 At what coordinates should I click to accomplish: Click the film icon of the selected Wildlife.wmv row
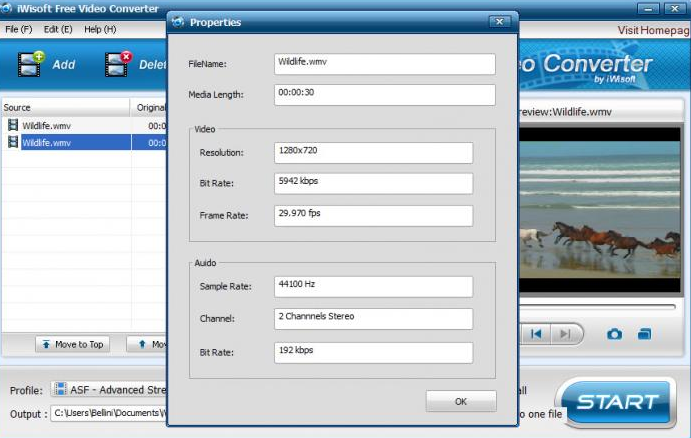tap(13, 142)
